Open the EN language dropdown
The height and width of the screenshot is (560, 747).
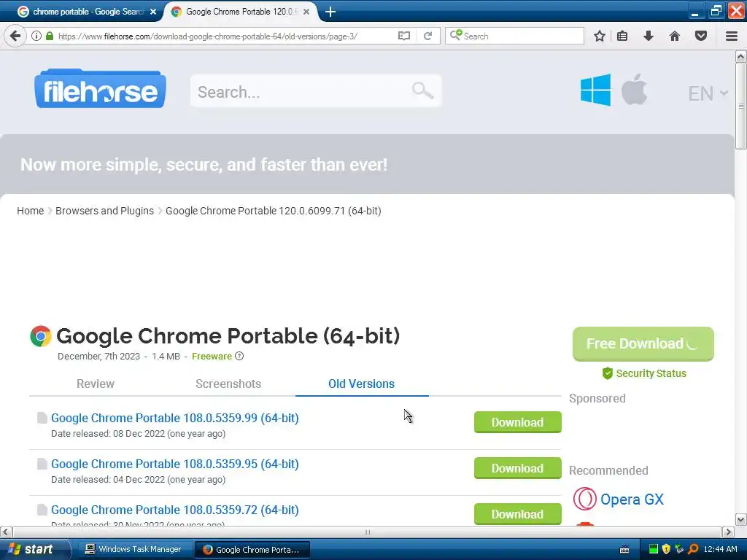708,93
